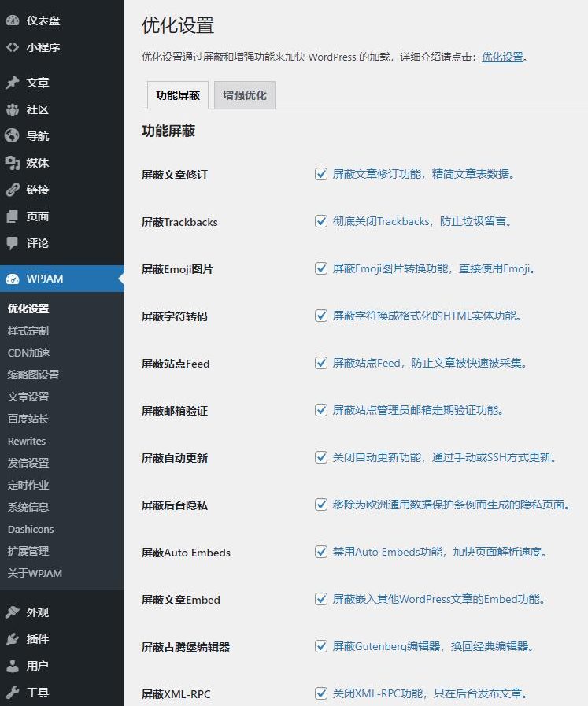Click the 社区 group icon
The image size is (588, 706).
click(x=13, y=109)
